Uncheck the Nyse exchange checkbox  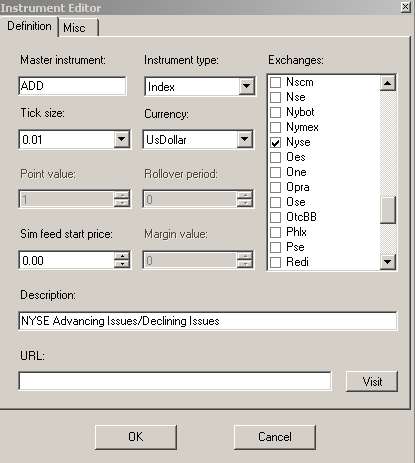point(275,142)
